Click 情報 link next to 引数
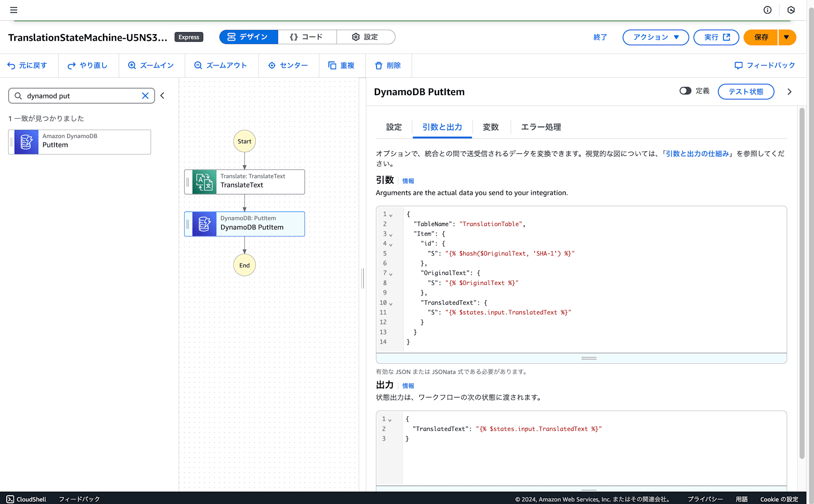Image resolution: width=814 pixels, height=504 pixels. [x=408, y=181]
